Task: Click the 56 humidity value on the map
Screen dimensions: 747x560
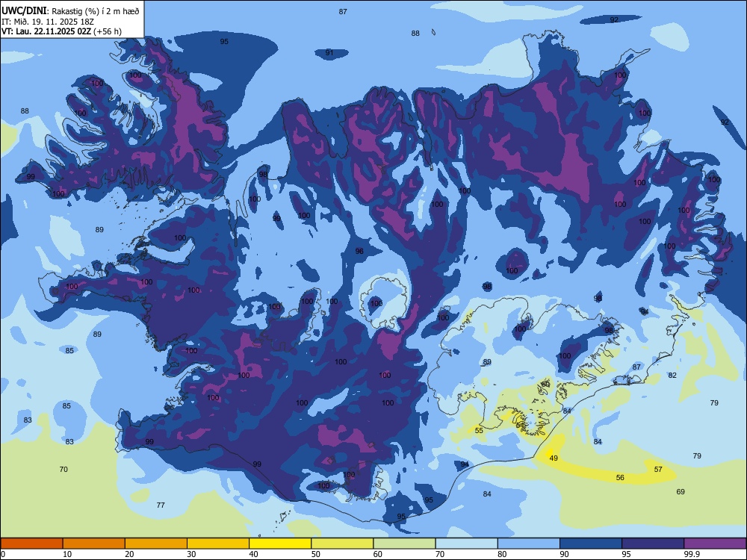Action: (620, 477)
